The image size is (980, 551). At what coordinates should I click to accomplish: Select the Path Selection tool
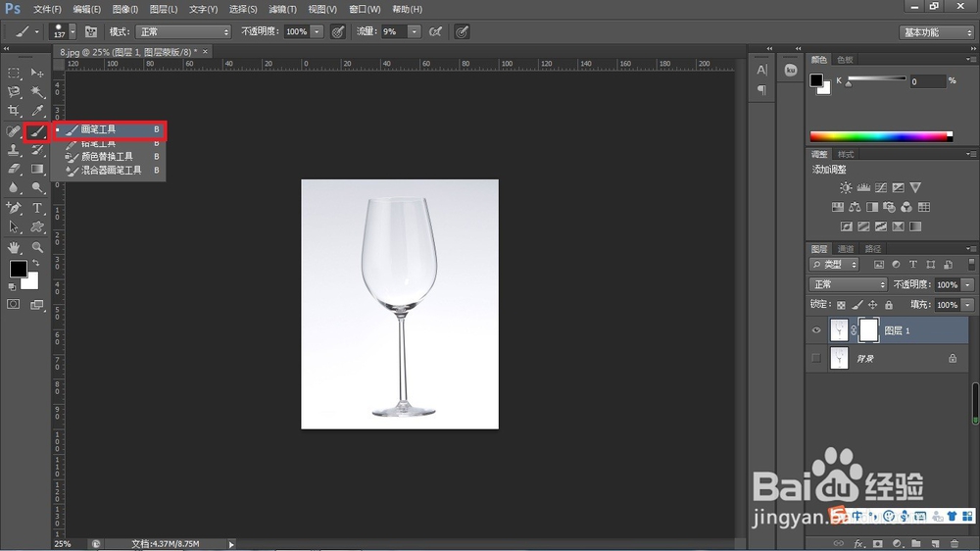coord(14,227)
